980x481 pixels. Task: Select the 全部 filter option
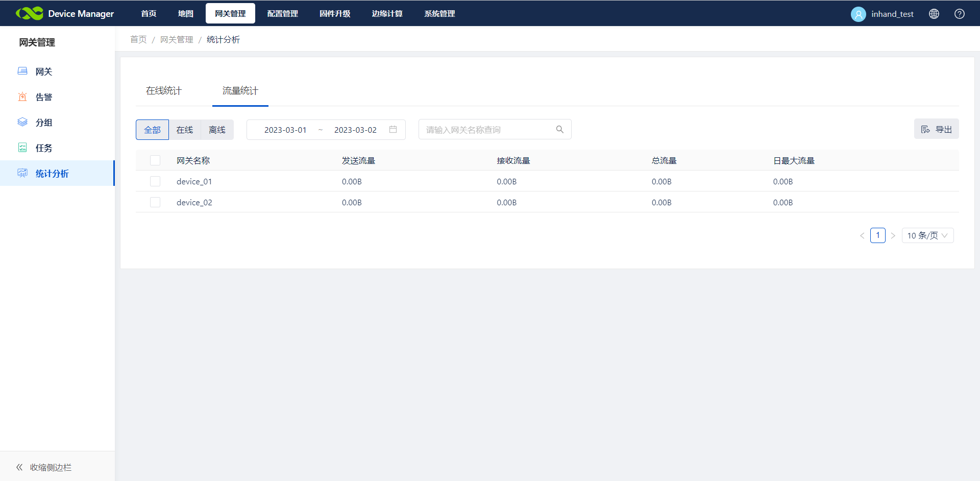tap(152, 130)
